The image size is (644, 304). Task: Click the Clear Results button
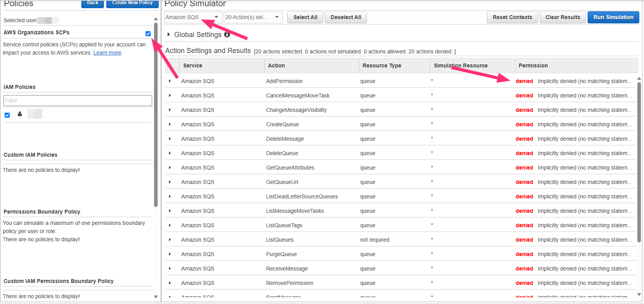563,17
